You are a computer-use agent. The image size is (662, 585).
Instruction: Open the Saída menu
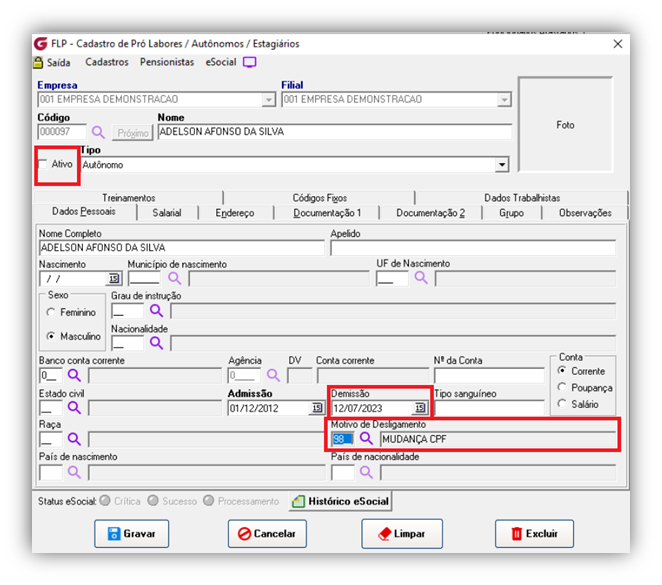(58, 62)
